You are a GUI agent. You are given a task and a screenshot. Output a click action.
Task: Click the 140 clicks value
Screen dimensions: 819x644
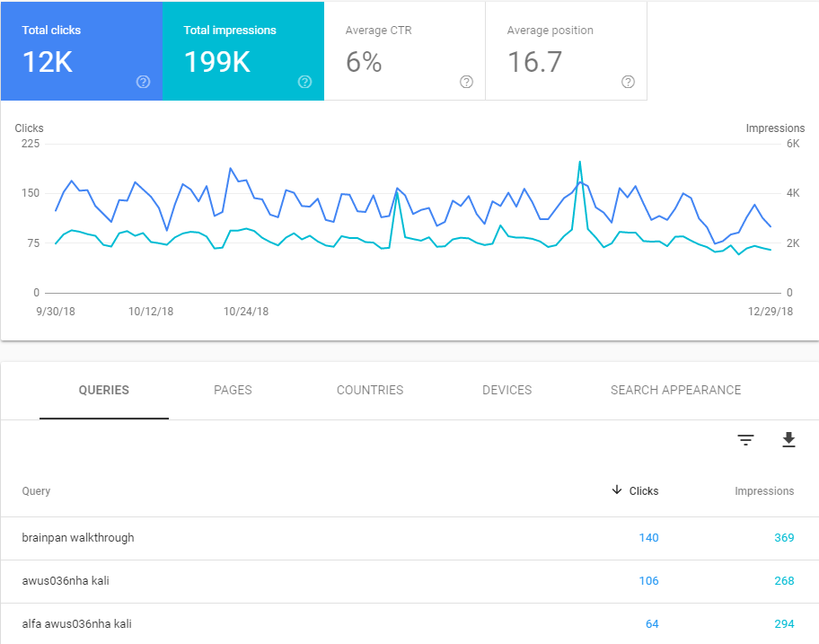click(x=648, y=538)
